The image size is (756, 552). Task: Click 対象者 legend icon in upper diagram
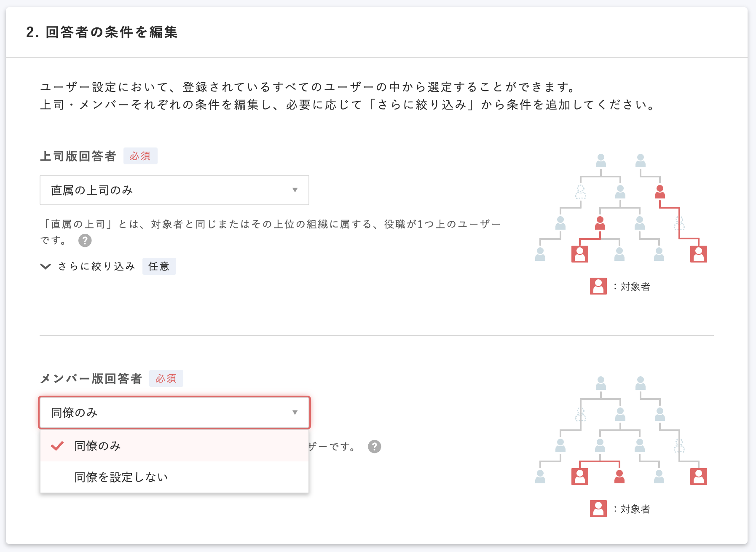click(x=598, y=286)
